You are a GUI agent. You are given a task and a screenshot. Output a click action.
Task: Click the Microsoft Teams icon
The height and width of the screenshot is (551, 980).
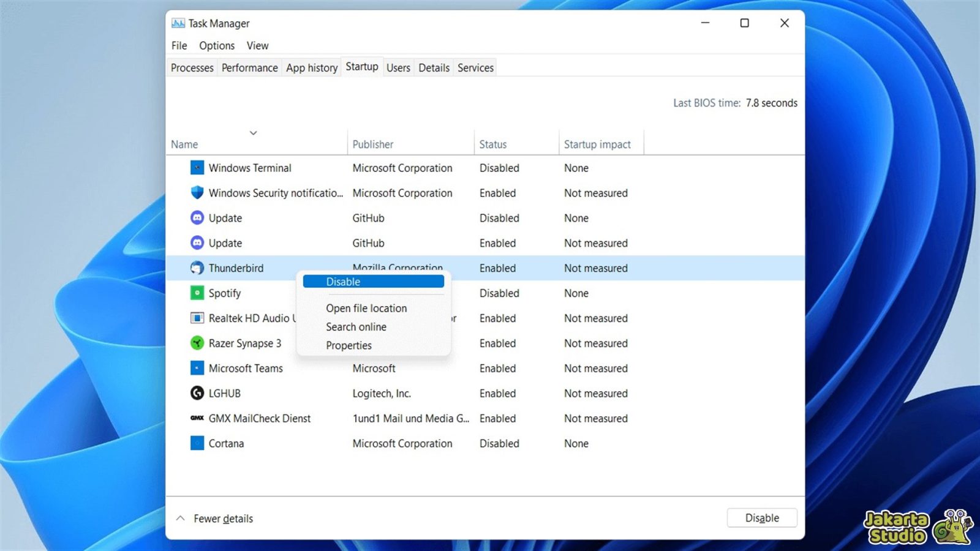(x=197, y=368)
